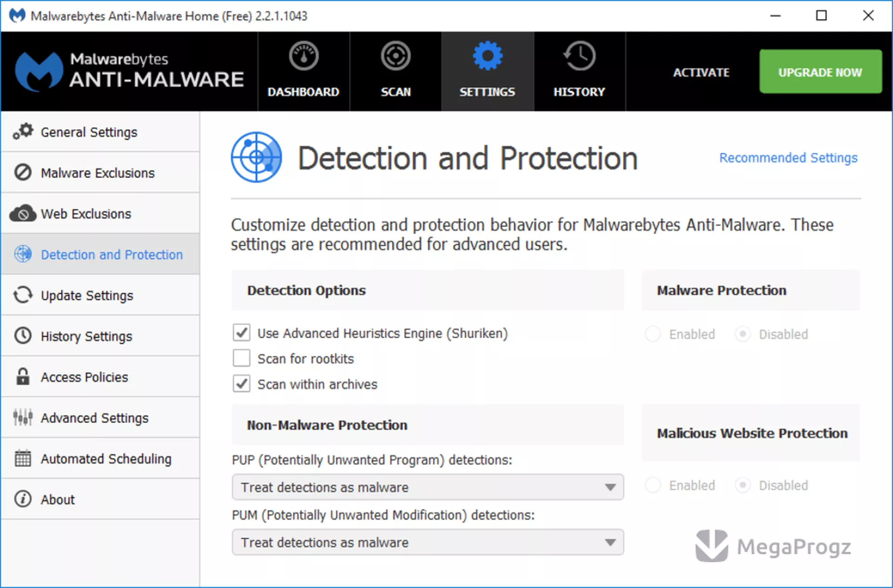The width and height of the screenshot is (893, 588).
Task: Open History Settings section
Action: point(100,336)
